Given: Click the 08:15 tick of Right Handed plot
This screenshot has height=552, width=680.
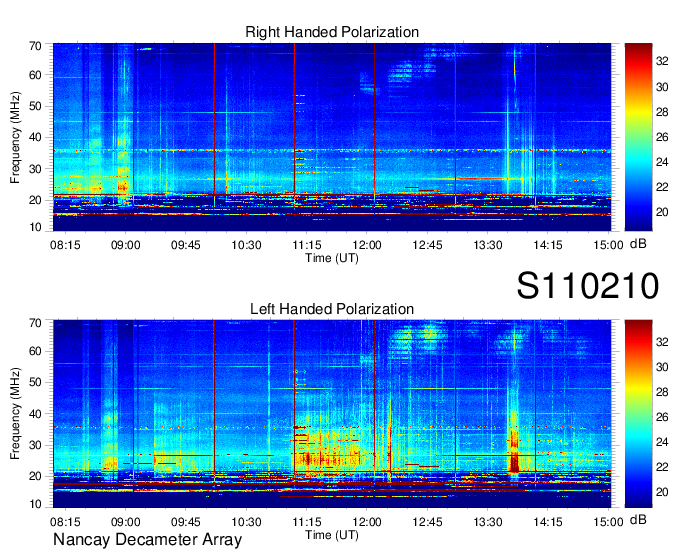Looking at the screenshot, I should (65, 245).
